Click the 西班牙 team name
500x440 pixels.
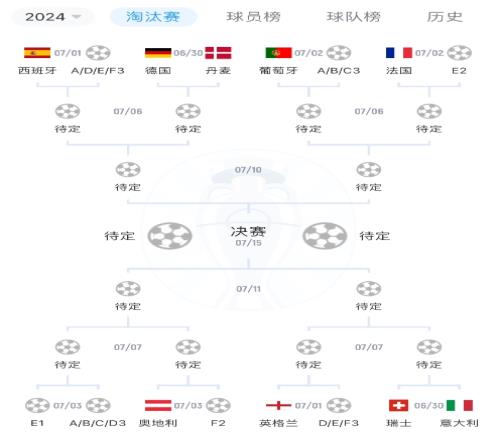(37, 71)
